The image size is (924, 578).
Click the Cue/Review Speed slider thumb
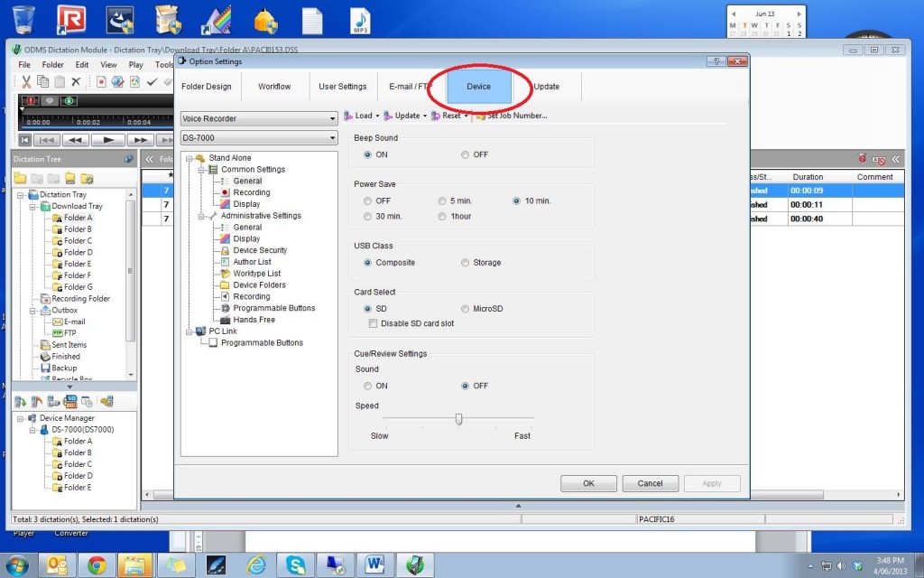[458, 419]
